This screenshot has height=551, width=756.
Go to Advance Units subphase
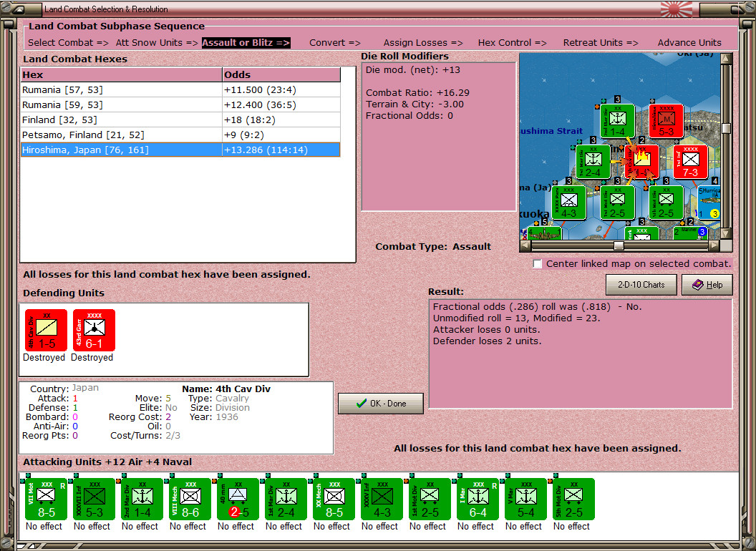click(689, 42)
